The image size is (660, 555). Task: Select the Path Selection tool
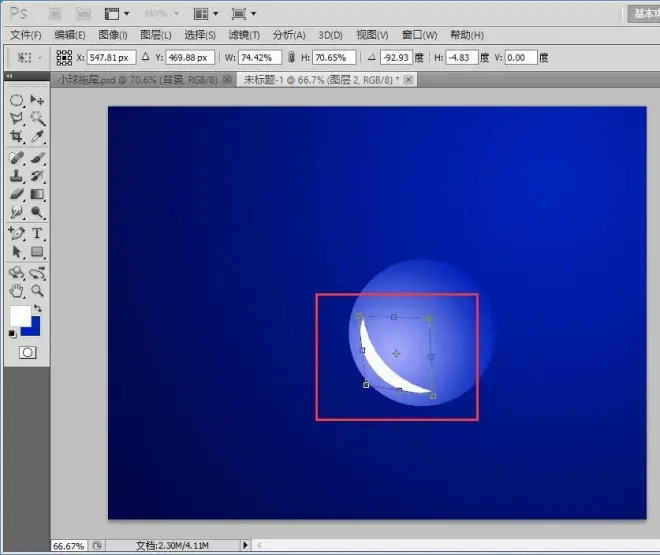click(16, 252)
